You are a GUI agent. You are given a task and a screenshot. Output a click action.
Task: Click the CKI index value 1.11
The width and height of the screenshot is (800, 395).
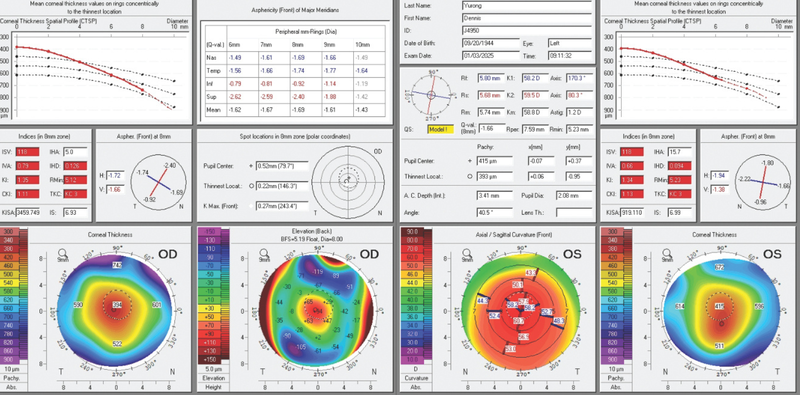[29, 194]
